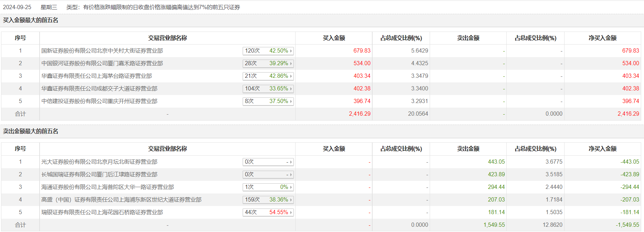This screenshot has width=644, height=232.
Task: Click the arrow beside 54.55% for 瑞银证券上海花园石桥路
Action: (x=291, y=212)
